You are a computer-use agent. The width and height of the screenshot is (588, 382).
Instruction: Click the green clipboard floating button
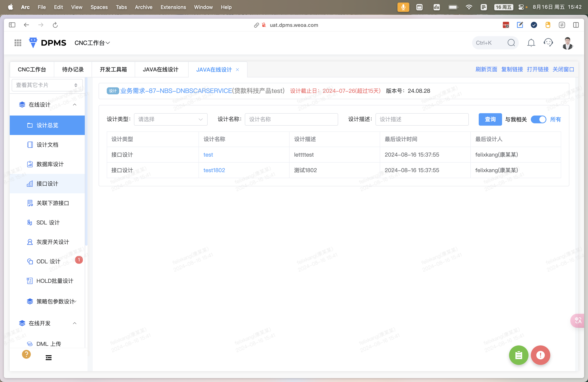pos(519,355)
